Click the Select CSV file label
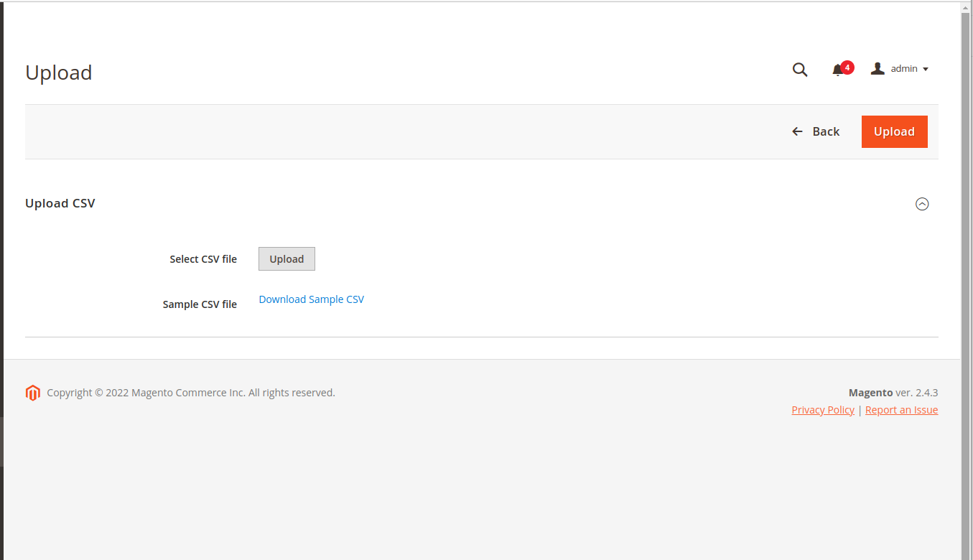 (x=203, y=259)
